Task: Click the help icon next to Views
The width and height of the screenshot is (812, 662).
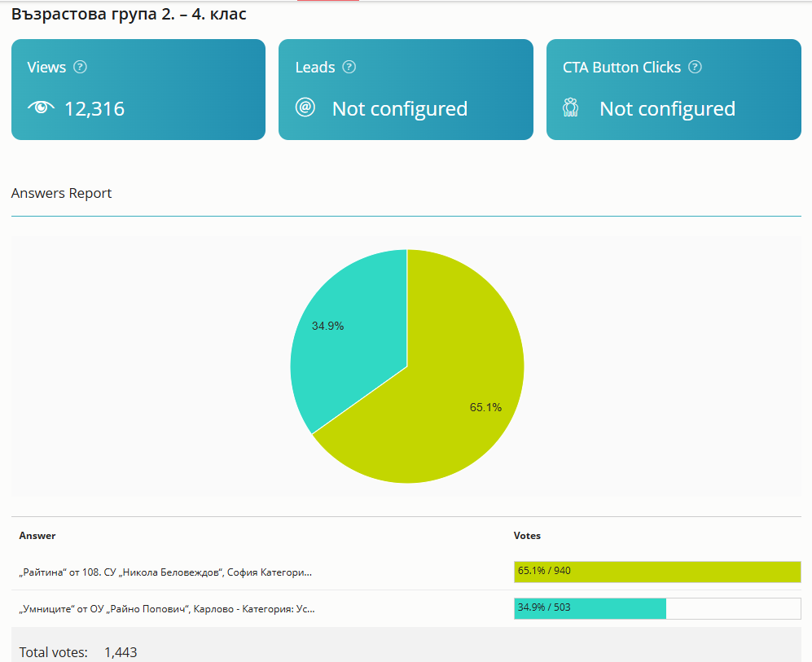Action: tap(80, 67)
